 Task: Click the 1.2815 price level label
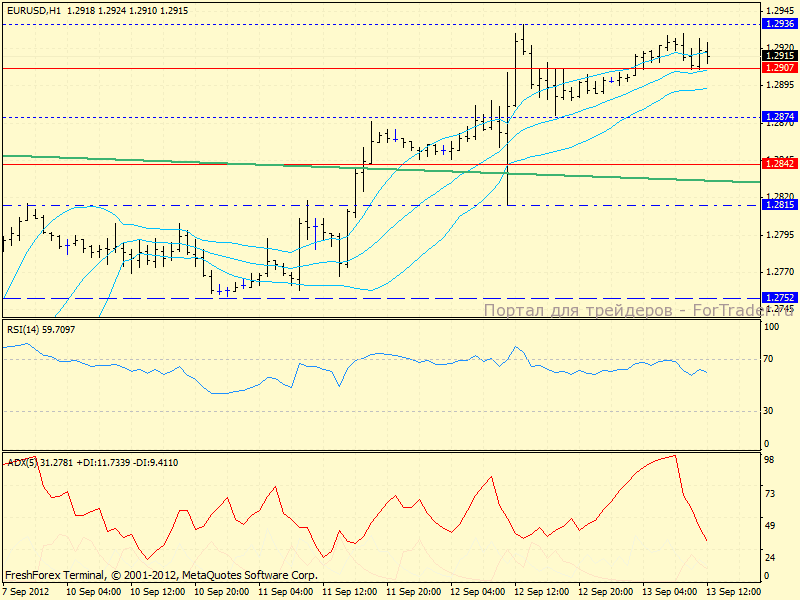[x=778, y=205]
